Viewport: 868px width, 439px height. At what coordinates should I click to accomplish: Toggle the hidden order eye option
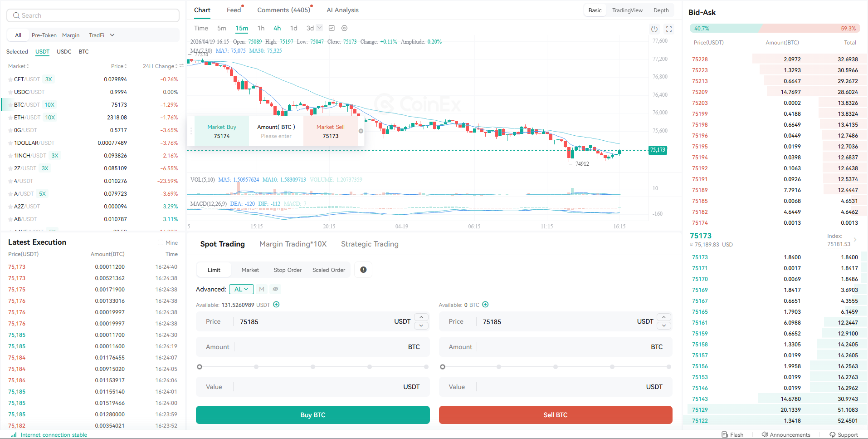pyautogui.click(x=275, y=289)
